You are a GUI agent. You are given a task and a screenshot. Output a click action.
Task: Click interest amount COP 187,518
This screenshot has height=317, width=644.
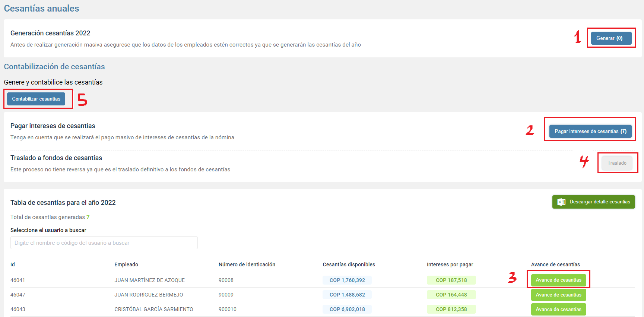[x=451, y=280]
